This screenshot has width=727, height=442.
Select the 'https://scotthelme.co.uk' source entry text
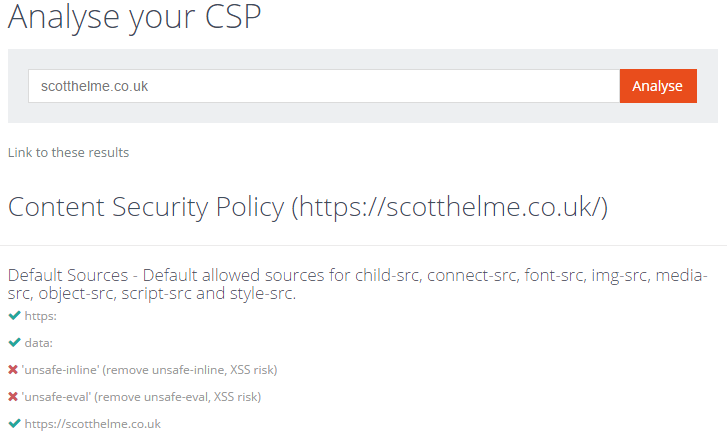pos(93,424)
